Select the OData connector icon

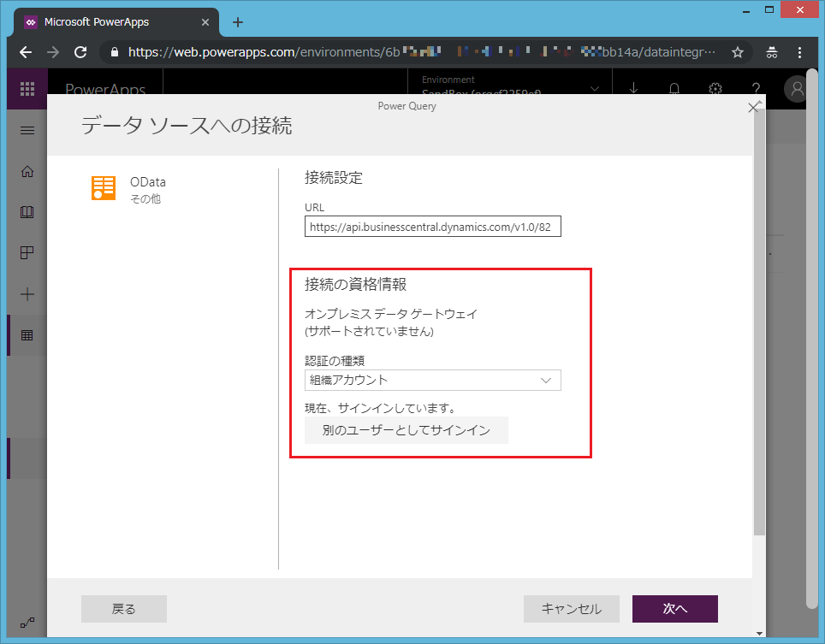[x=103, y=188]
